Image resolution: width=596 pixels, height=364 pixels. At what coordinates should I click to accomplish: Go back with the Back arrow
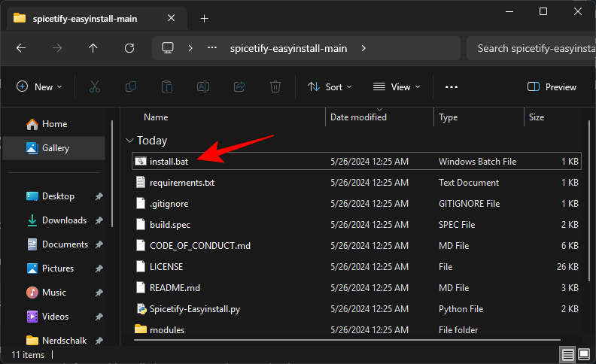(x=21, y=48)
